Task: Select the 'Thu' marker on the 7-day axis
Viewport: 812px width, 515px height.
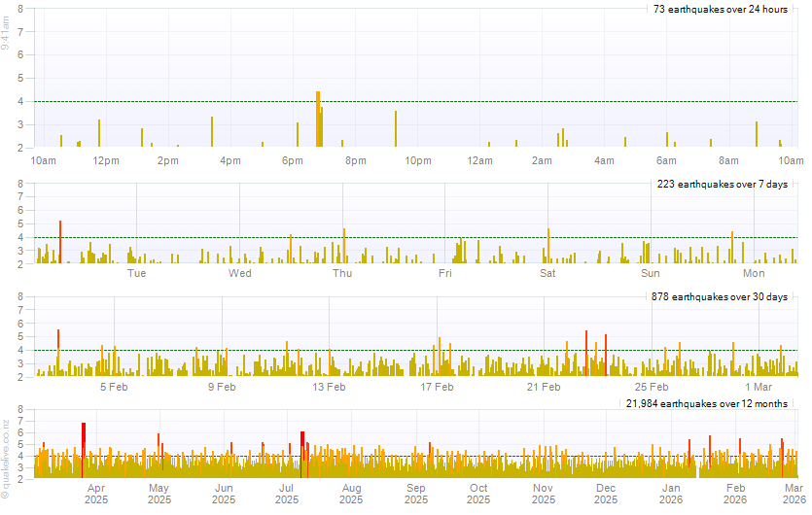Action: click(342, 273)
